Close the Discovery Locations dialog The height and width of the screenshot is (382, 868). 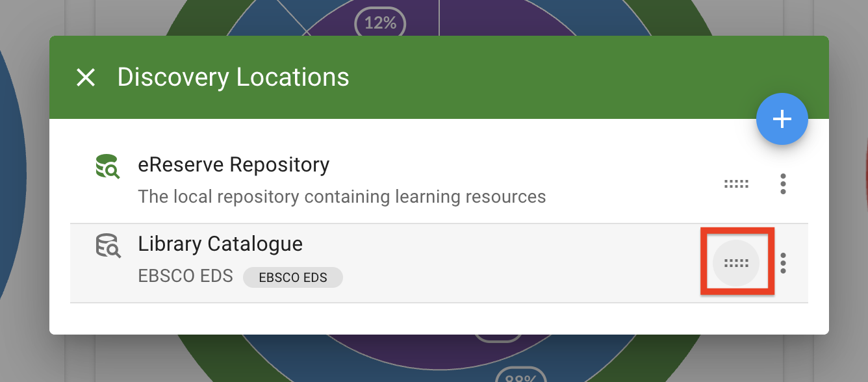[86, 78]
